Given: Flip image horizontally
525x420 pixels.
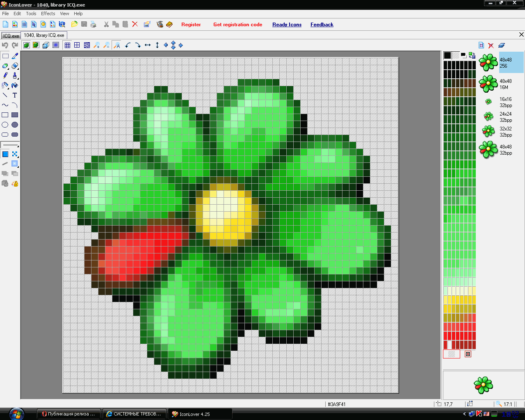Looking at the screenshot, I should click(148, 45).
